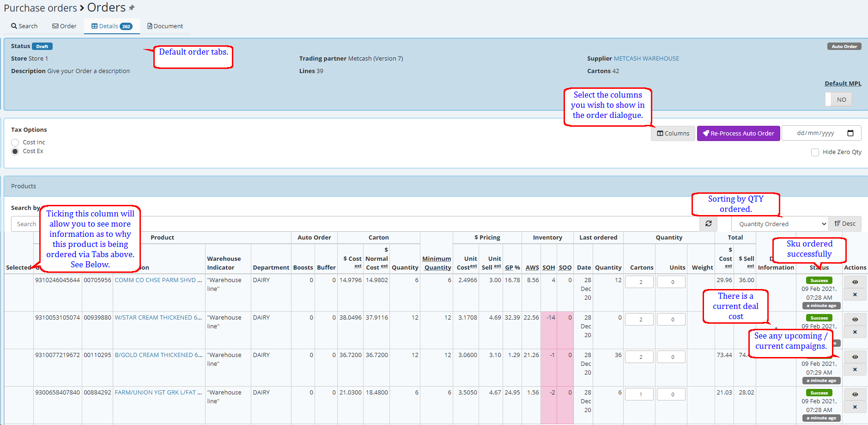Click the AWS column header

pos(532,268)
